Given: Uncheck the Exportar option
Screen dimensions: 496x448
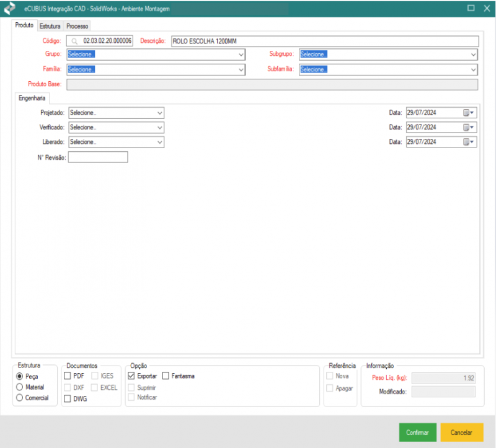Looking at the screenshot, I should pyautogui.click(x=131, y=376).
